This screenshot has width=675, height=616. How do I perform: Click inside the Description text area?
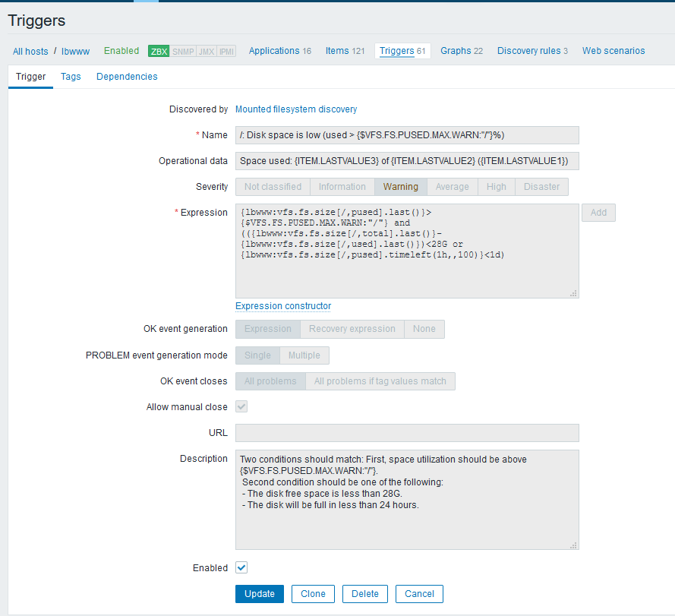(x=407, y=500)
